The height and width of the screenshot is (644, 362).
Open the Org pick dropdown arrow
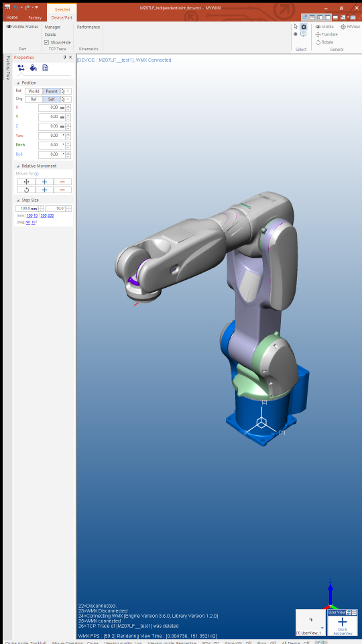tap(68, 99)
